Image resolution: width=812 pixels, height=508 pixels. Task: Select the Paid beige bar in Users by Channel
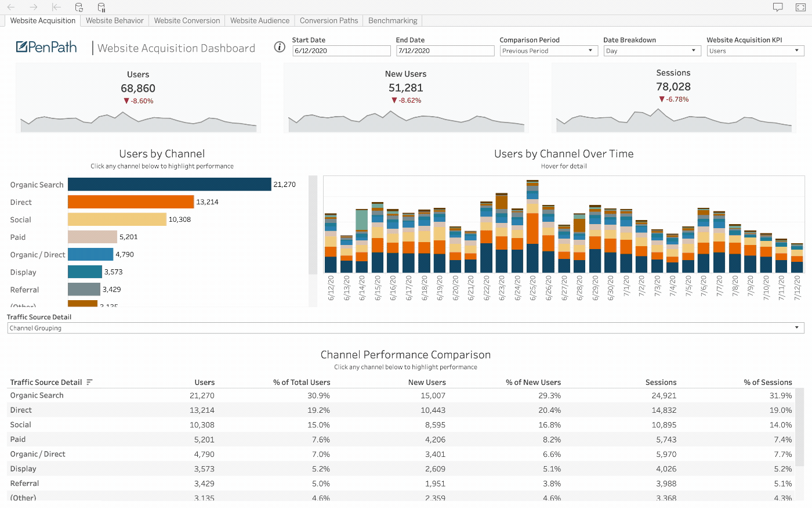[x=92, y=237]
